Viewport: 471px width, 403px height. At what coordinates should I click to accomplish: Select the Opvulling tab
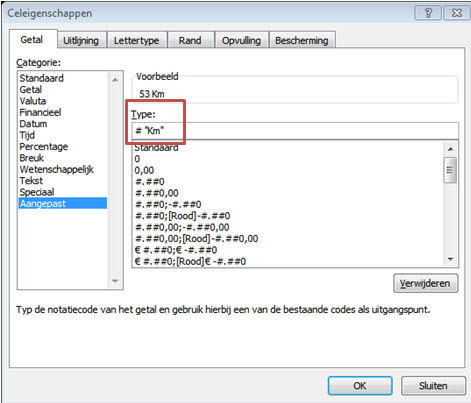click(241, 40)
